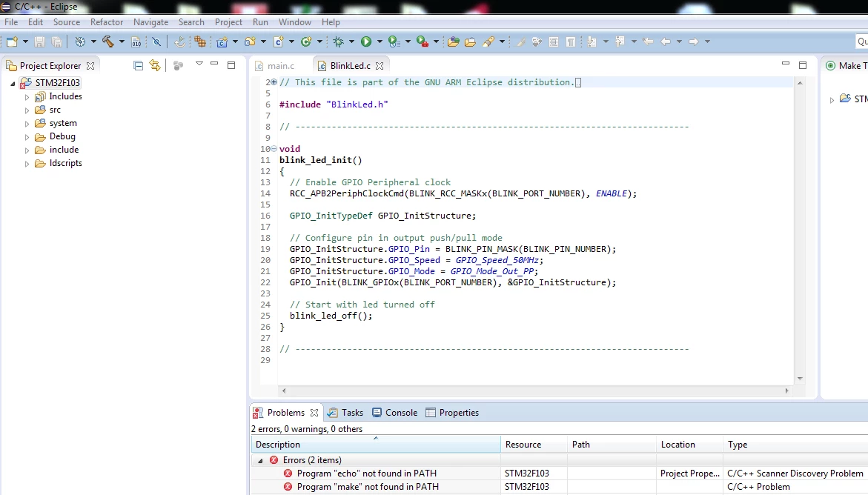Click the Toggle Mark Occurrences icon

(x=520, y=41)
